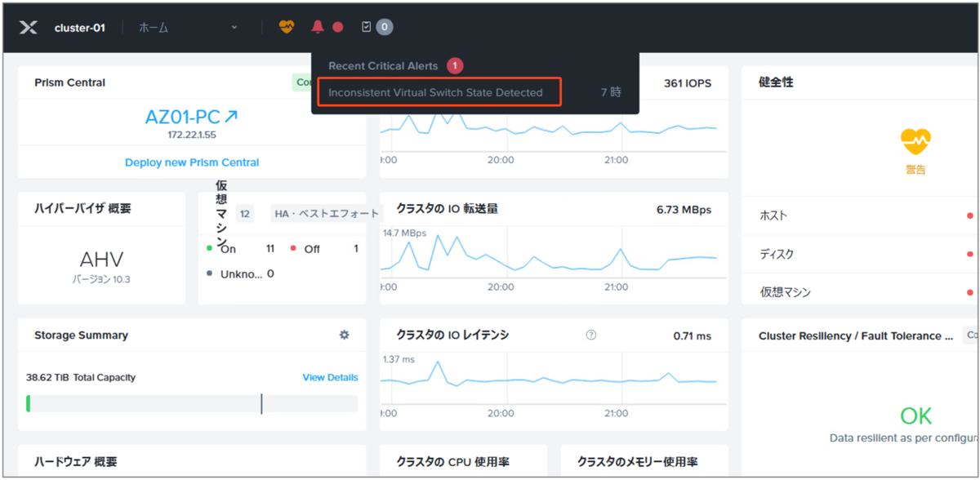Click Deploy new Prism Central link
Image resolution: width=980 pixels, height=480 pixels.
tap(192, 162)
